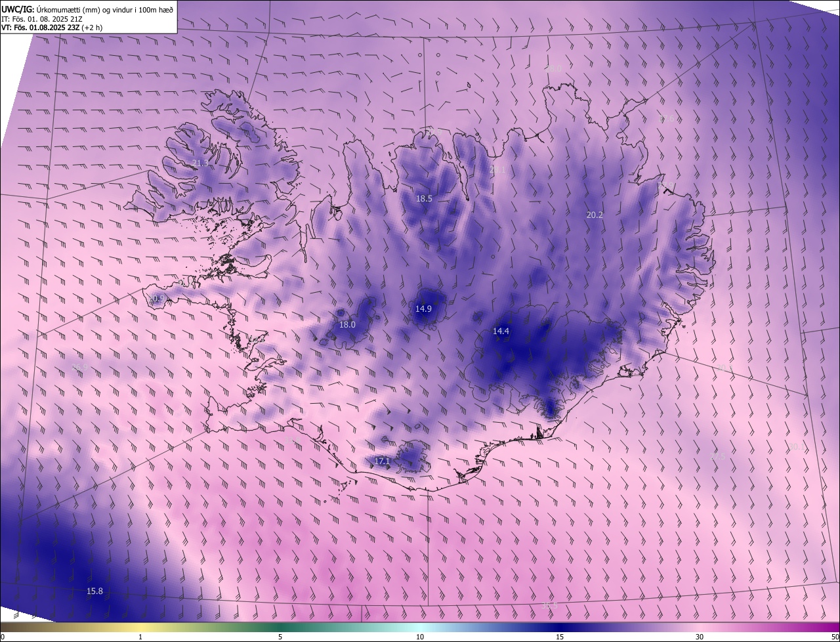Click the 14.9 value on the map

(x=424, y=309)
